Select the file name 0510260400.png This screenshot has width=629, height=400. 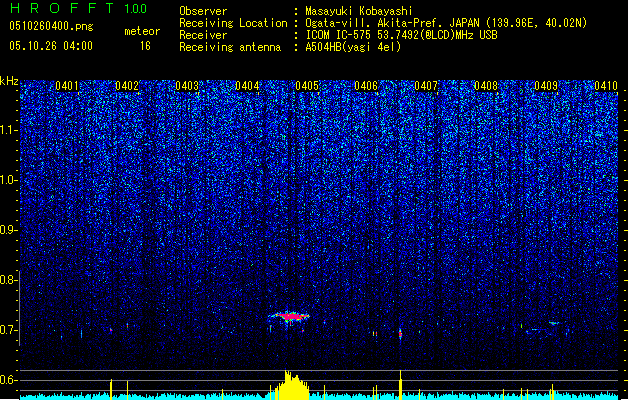[x=51, y=26]
